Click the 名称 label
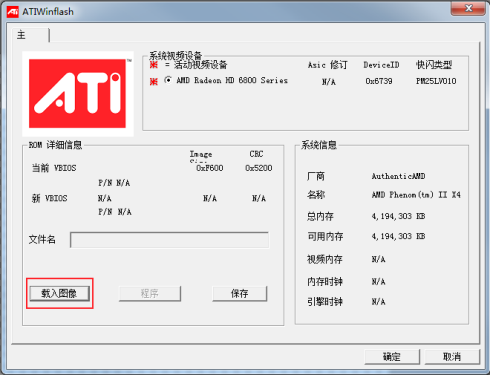 [316, 195]
